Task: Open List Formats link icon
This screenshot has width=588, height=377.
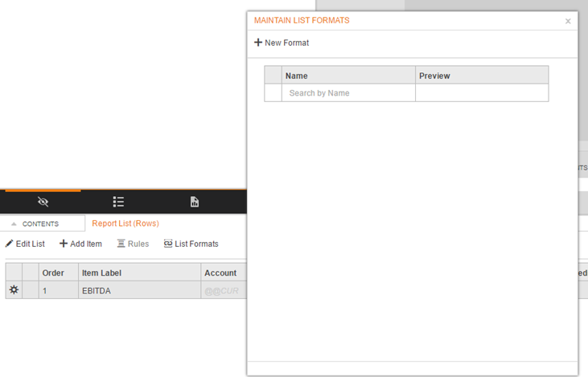Action: pos(168,244)
